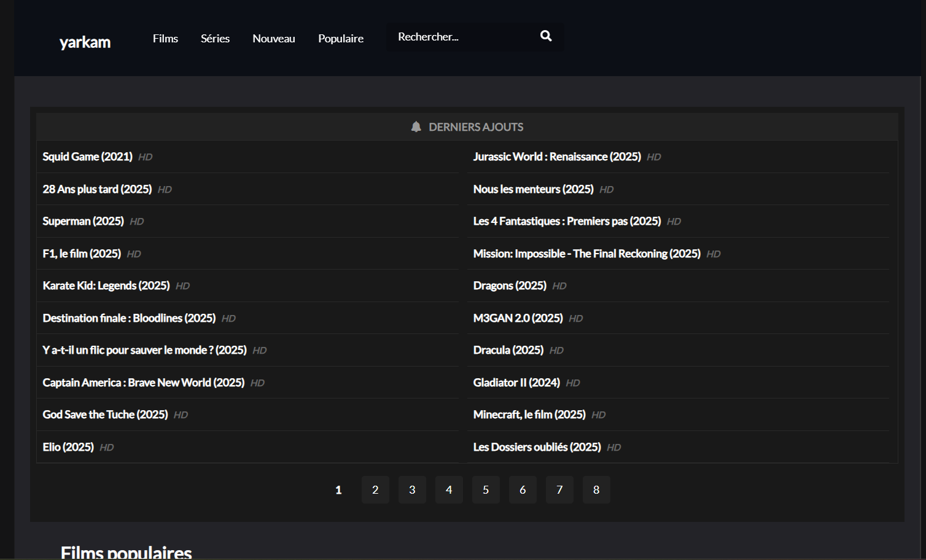
Task: Open Les Dossiers oubliés (2025)
Action: point(537,447)
